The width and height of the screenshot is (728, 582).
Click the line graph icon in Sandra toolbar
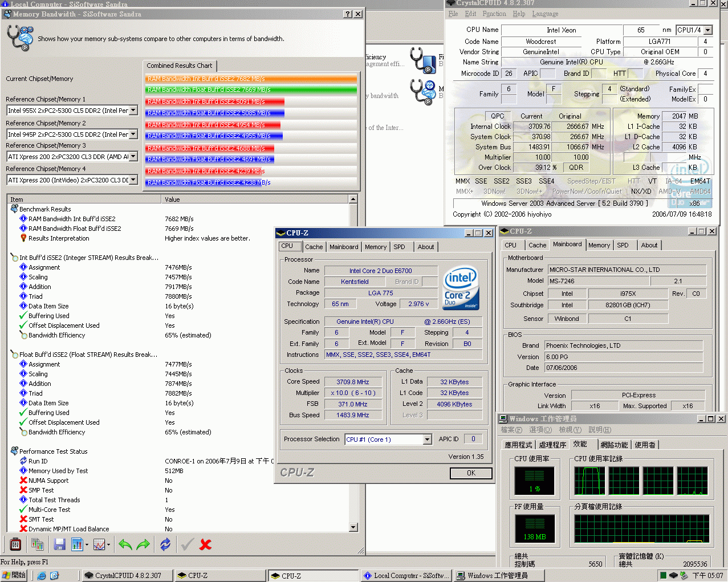99,544
